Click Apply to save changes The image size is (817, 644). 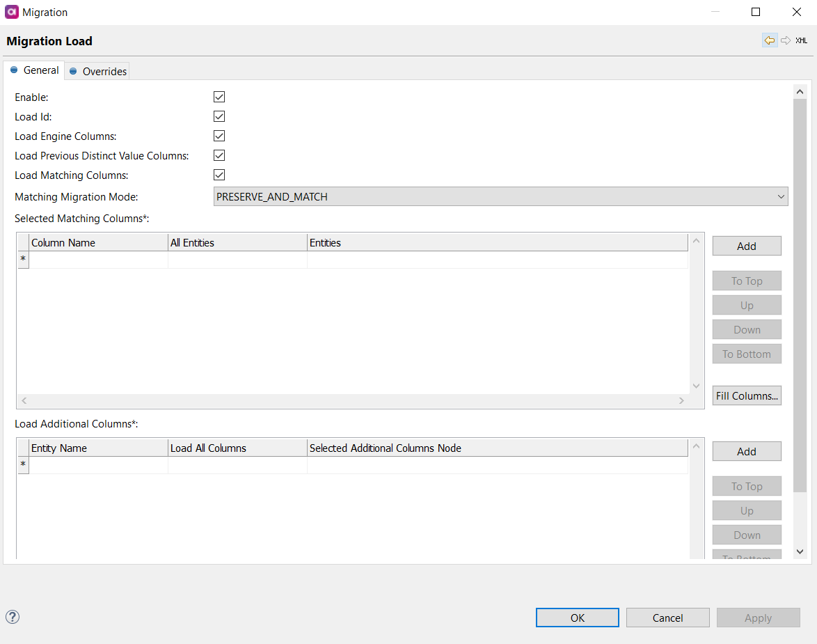(758, 617)
